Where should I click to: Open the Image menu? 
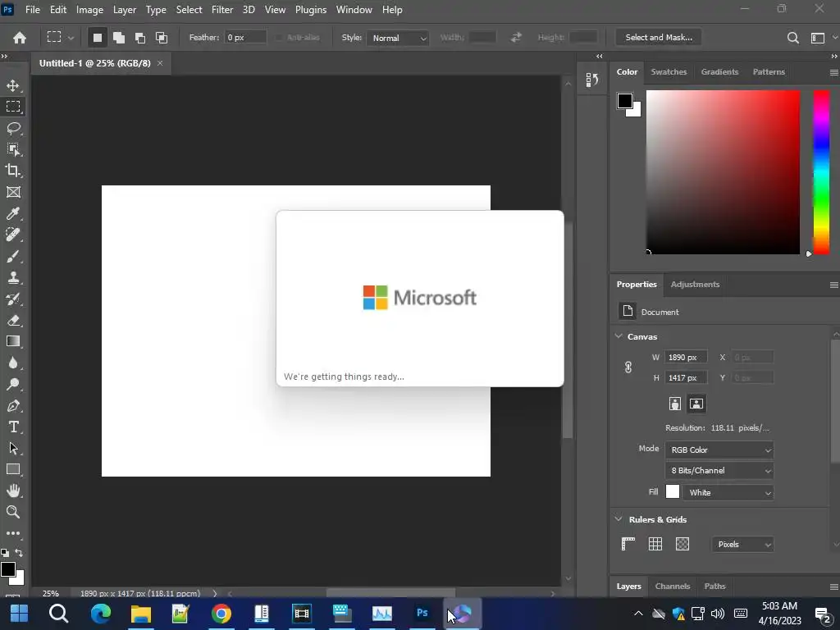click(x=89, y=10)
